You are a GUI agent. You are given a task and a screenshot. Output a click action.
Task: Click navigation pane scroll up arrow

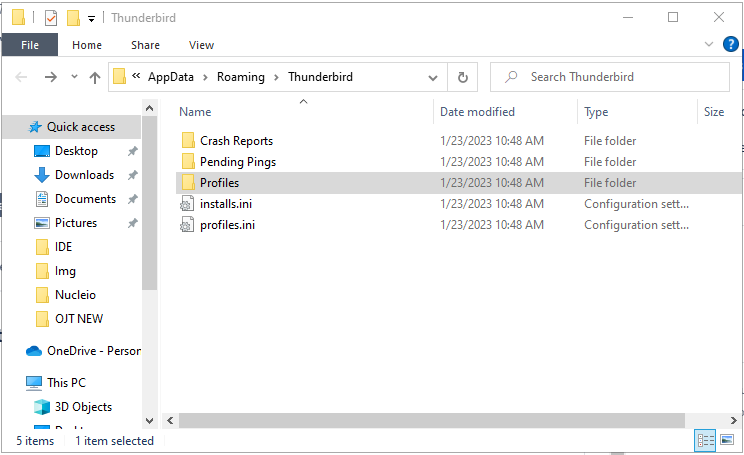point(149,108)
